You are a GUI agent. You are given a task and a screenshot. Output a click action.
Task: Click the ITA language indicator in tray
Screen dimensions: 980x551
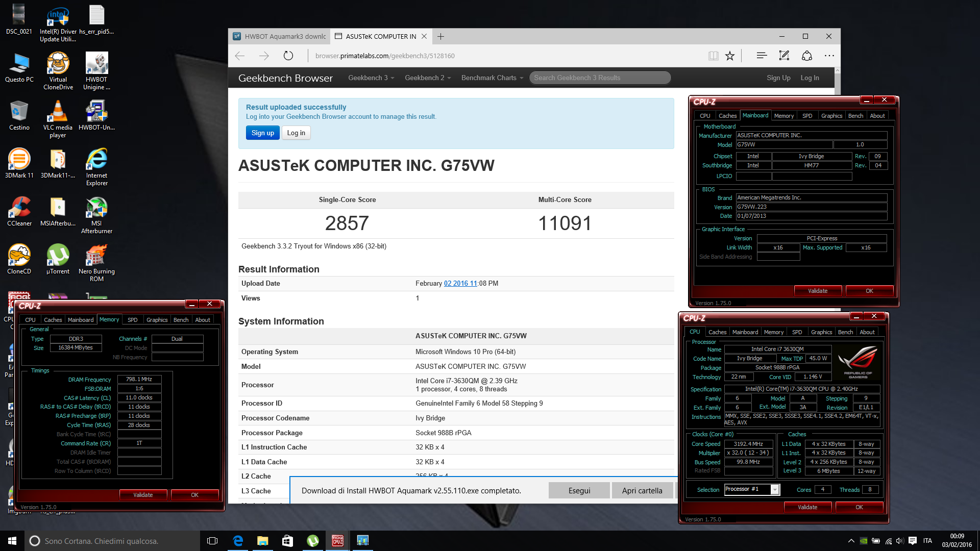(927, 541)
